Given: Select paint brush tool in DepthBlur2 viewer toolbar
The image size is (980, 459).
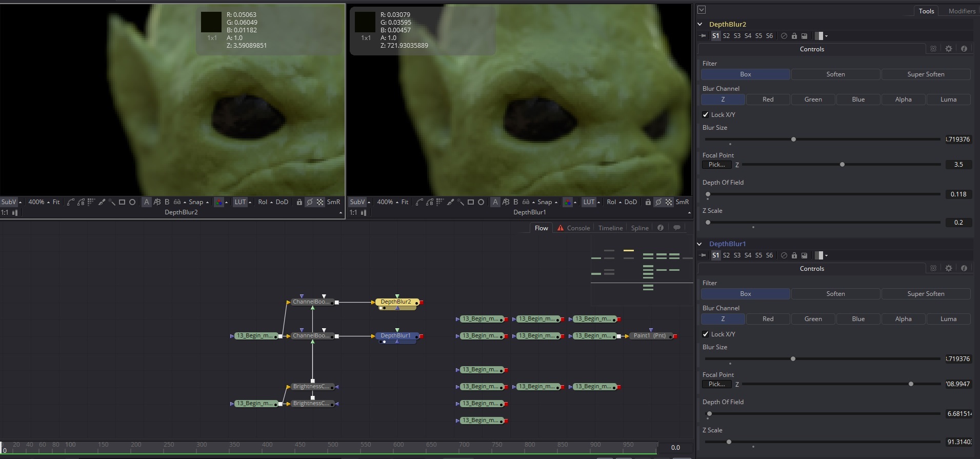Looking at the screenshot, I should (102, 202).
